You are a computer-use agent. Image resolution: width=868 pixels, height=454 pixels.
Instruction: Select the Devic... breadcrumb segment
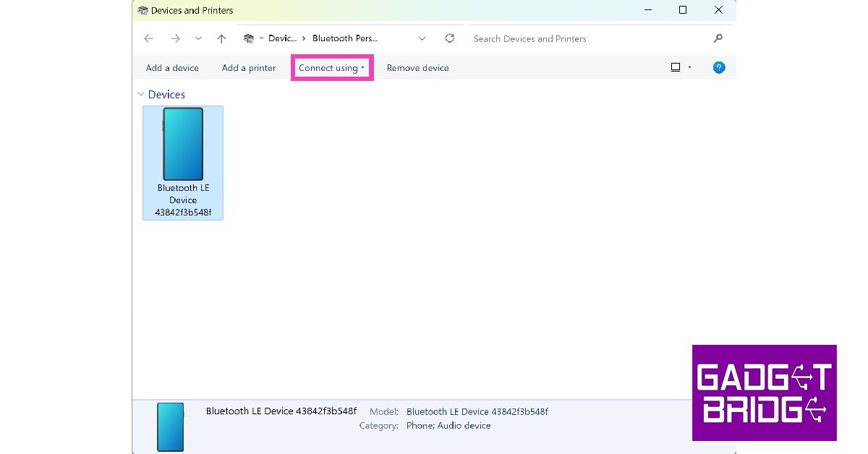[282, 38]
